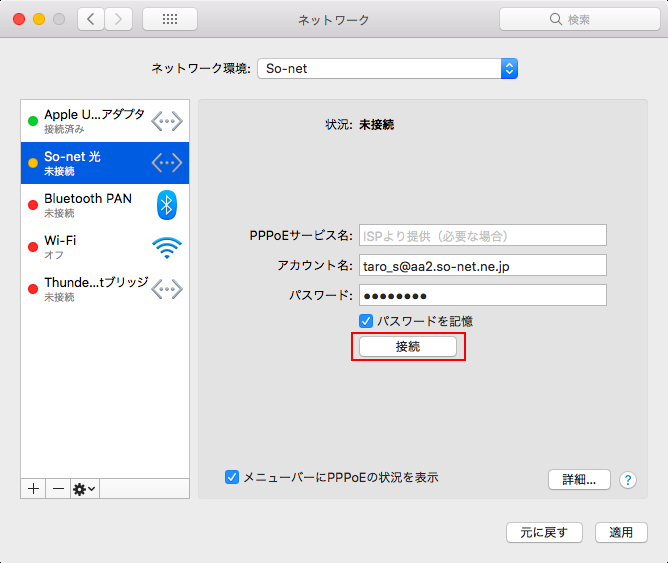Remove selected service with minus button
Image resolution: width=668 pixels, height=563 pixels.
click(58, 488)
